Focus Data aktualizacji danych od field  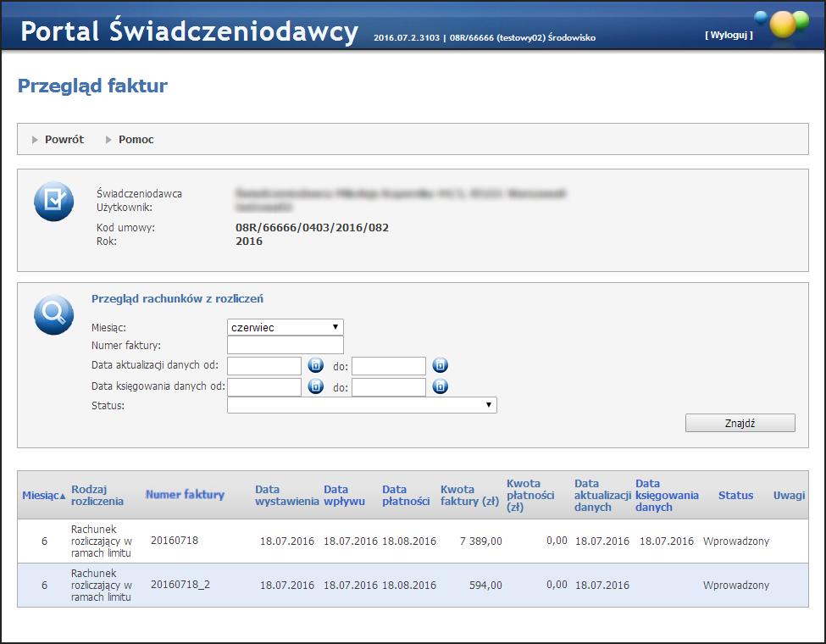[x=264, y=366]
